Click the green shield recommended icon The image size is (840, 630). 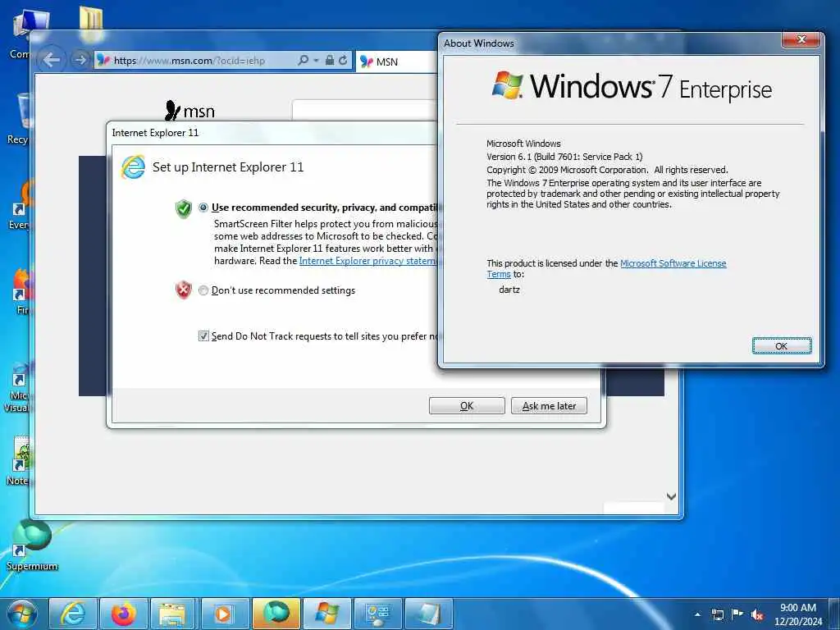point(184,208)
